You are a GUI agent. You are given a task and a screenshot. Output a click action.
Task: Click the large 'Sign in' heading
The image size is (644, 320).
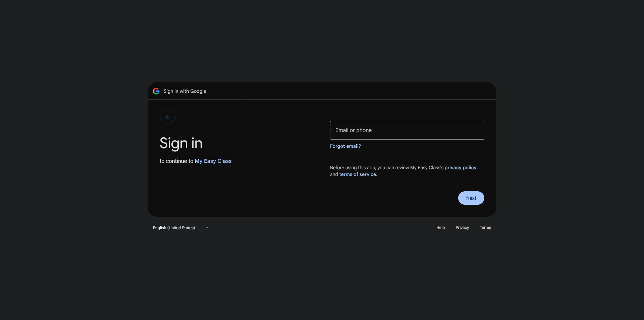[x=181, y=143]
